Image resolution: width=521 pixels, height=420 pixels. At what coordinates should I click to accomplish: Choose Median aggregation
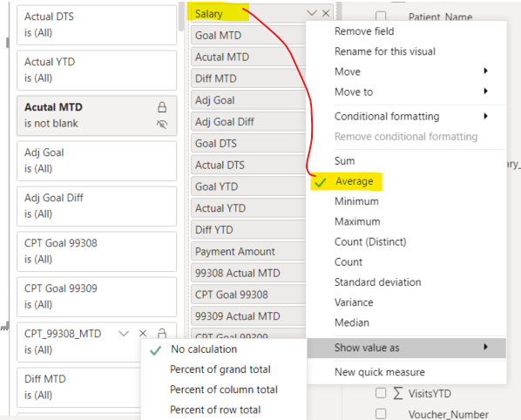(407, 322)
